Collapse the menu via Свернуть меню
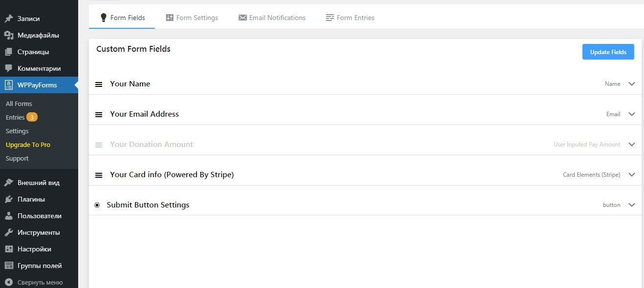The image size is (644, 288). pos(34,282)
